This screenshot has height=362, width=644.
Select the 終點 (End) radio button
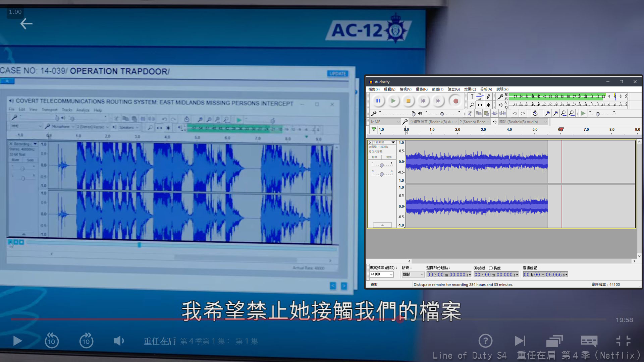pyautogui.click(x=475, y=268)
